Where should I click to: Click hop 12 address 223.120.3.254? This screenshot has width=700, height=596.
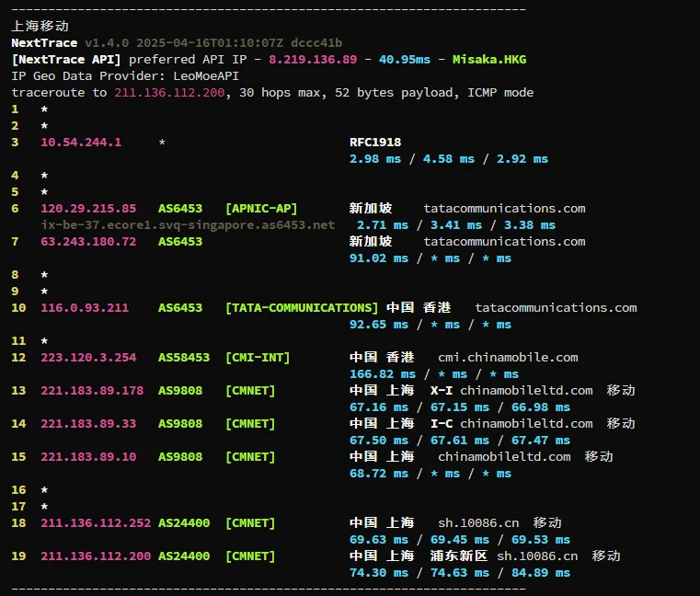[x=88, y=358]
